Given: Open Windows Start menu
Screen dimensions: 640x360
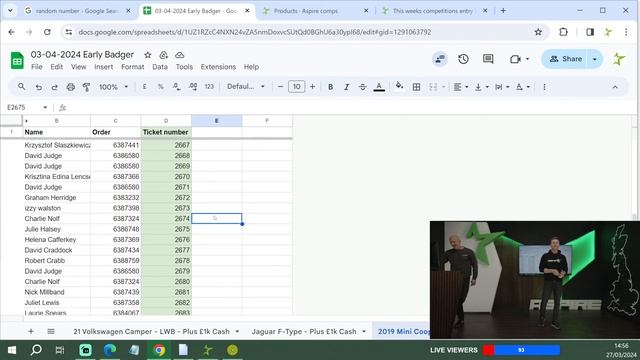Looking at the screenshot, I should coord(12,350).
